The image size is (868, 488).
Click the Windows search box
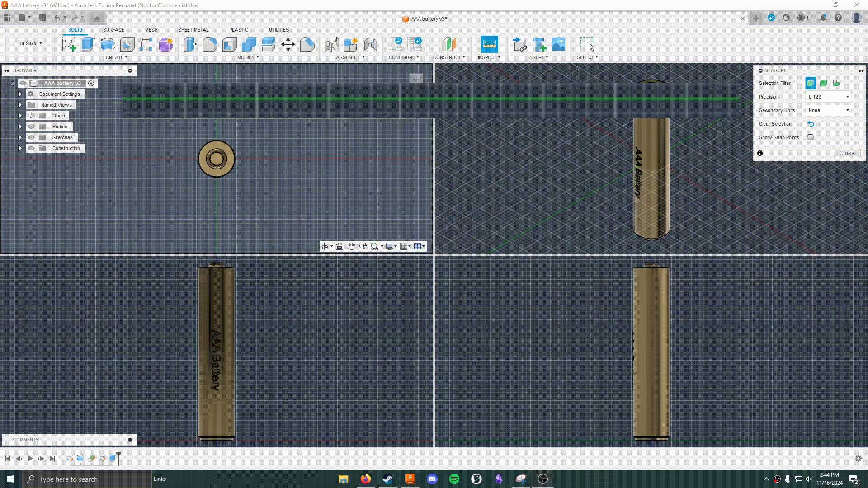[87, 479]
